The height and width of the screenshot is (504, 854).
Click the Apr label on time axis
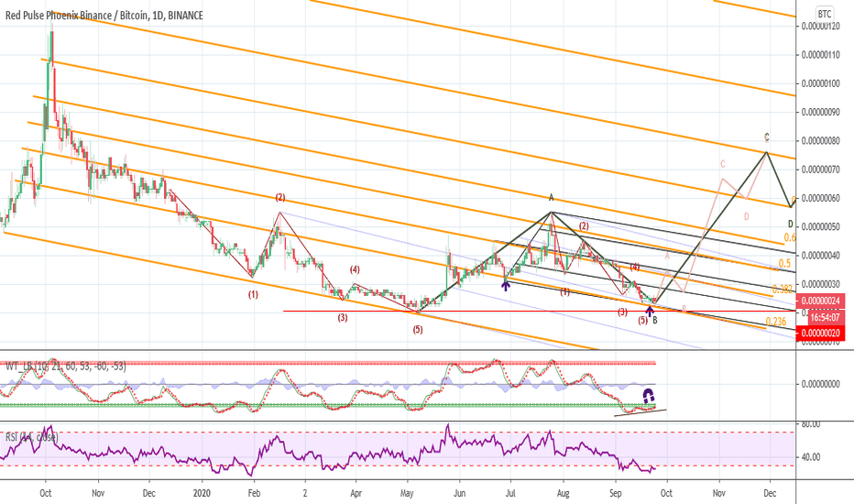[356, 493]
